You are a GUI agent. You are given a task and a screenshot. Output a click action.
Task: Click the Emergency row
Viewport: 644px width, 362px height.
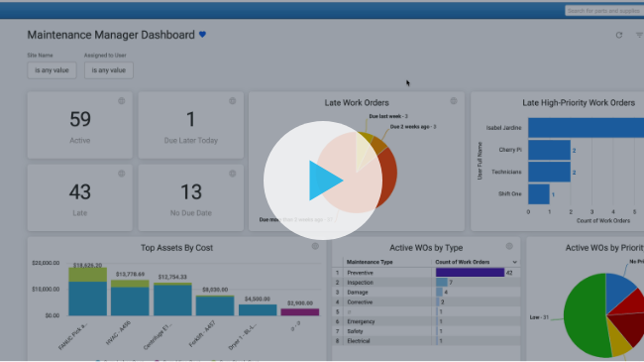tap(426, 321)
